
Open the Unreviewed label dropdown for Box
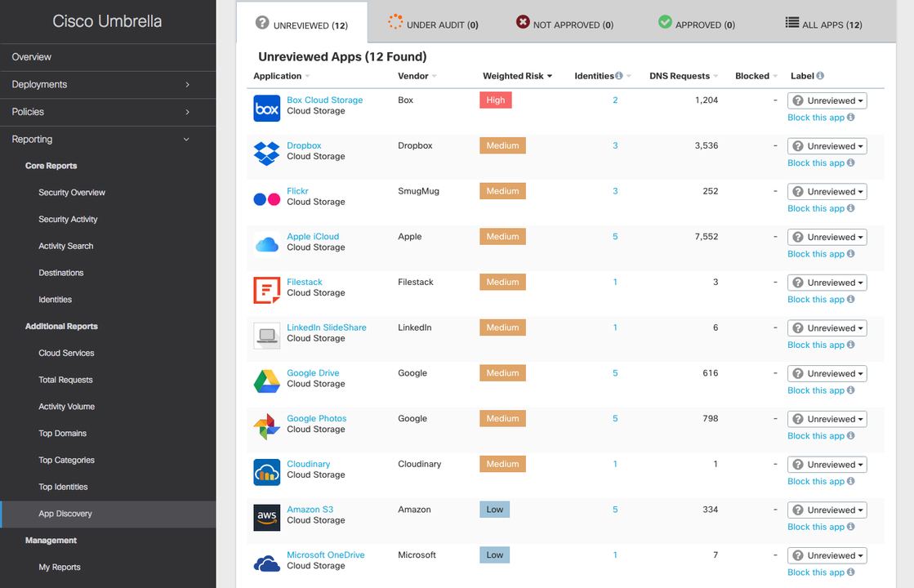827,100
